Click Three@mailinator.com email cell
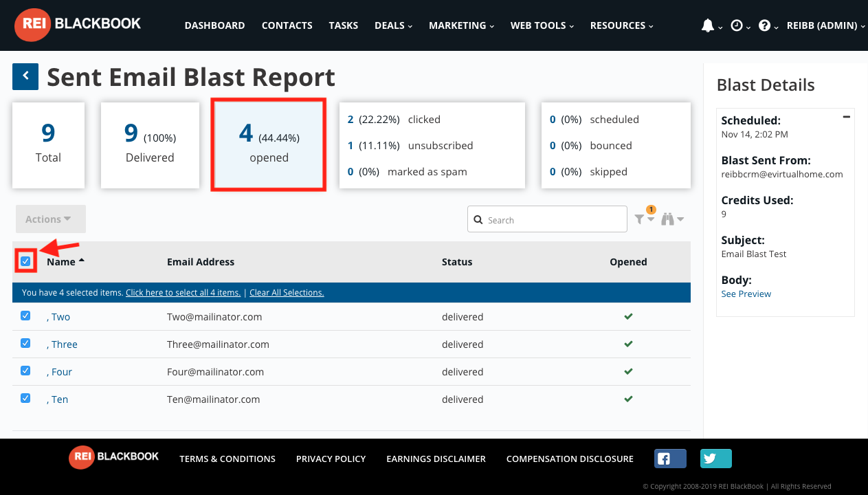The width and height of the screenshot is (868, 495). coord(218,344)
